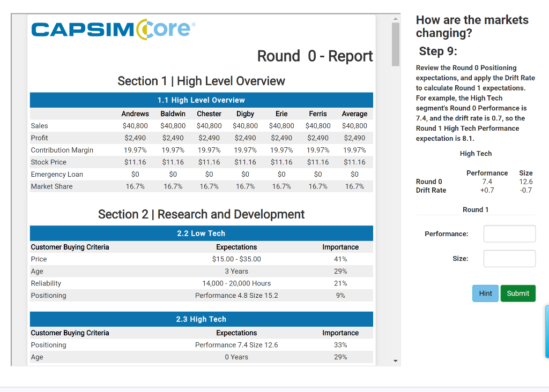Select the Ferris column header
This screenshot has width=549, height=392.
(x=317, y=114)
